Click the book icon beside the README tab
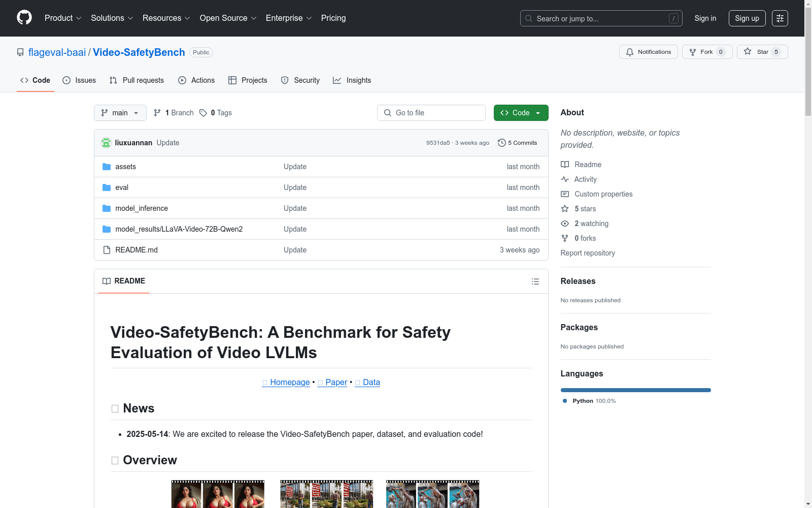The width and height of the screenshot is (812, 508). [x=107, y=281]
